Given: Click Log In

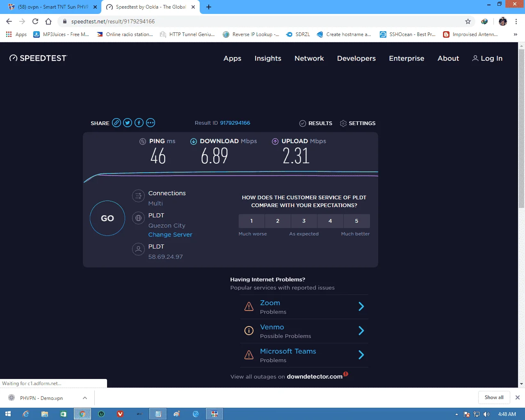Looking at the screenshot, I should point(487,58).
